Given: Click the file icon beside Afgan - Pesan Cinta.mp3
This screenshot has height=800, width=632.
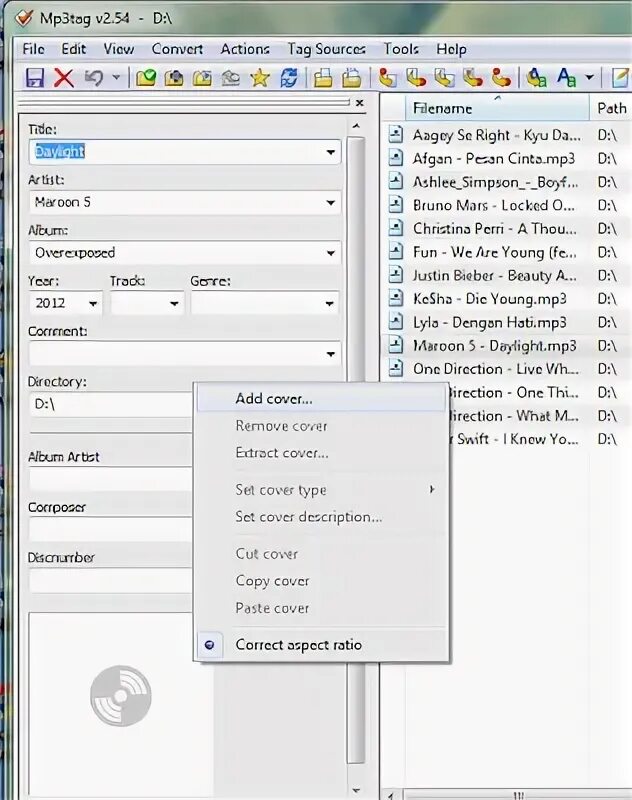Looking at the screenshot, I should (x=395, y=158).
